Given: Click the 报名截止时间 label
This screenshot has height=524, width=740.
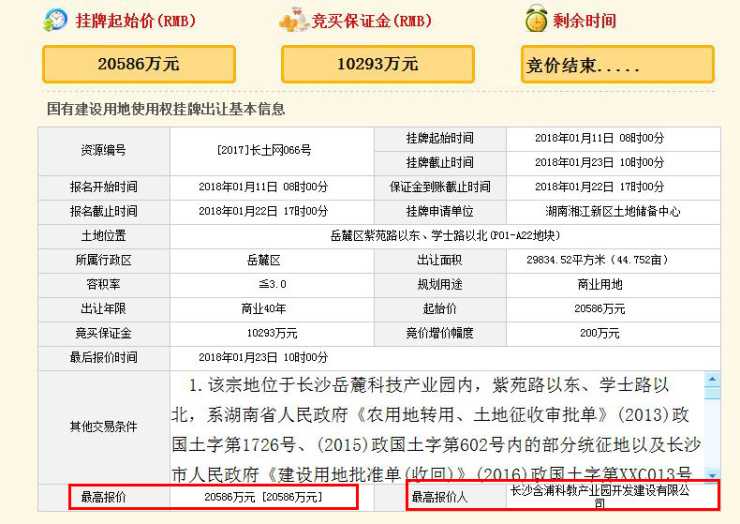Looking at the screenshot, I should [x=104, y=211].
